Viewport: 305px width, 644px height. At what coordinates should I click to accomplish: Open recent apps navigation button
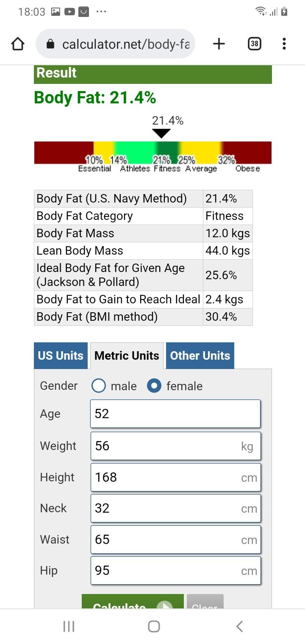69,626
